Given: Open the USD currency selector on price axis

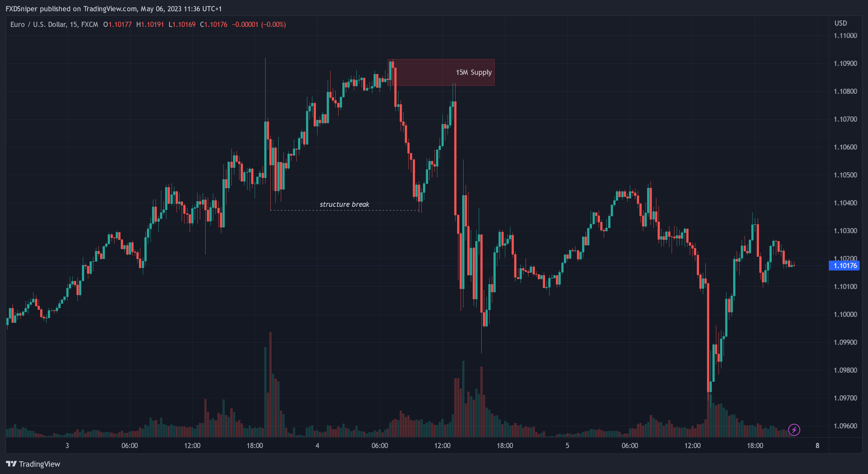Looking at the screenshot, I should pyautogui.click(x=840, y=23).
